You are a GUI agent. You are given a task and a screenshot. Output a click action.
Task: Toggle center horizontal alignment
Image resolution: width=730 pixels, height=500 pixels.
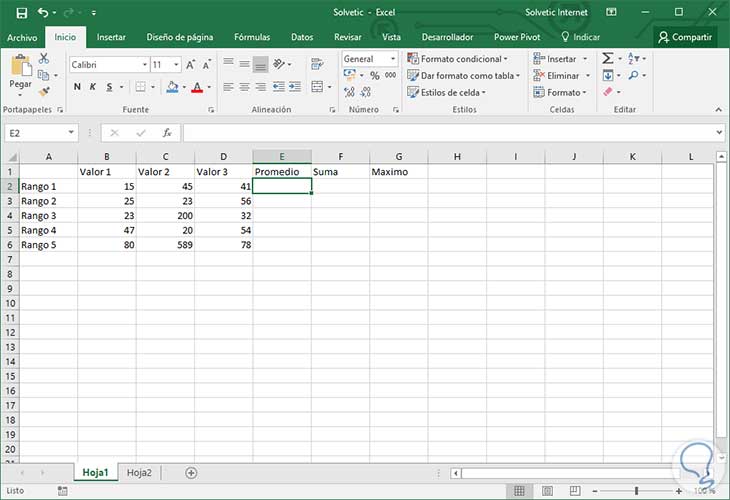tap(244, 87)
